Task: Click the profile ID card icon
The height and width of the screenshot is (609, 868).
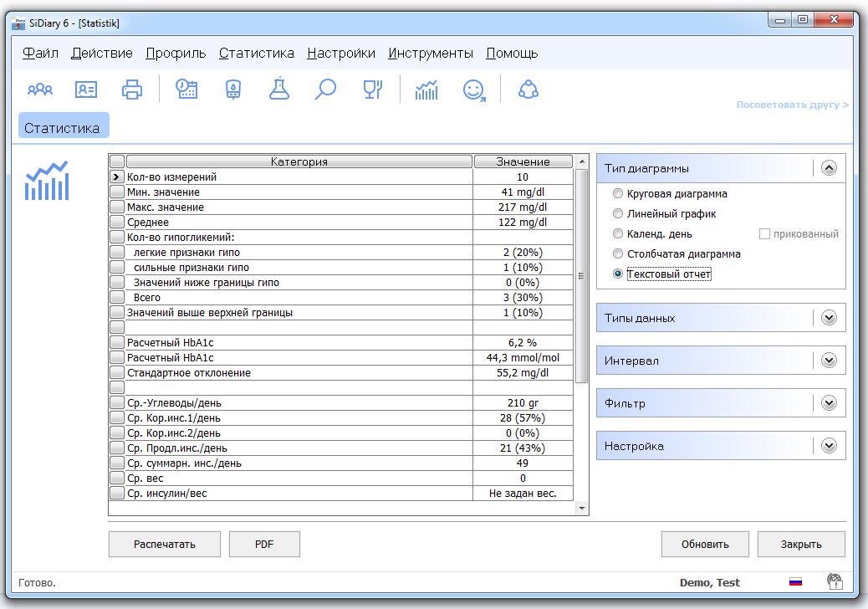Action: point(86,90)
